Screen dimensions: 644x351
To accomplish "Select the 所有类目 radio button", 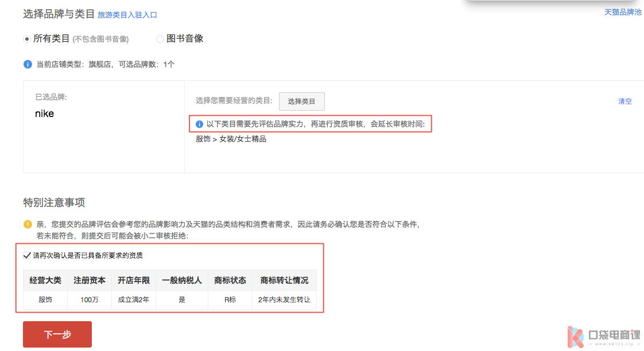I will pos(27,39).
